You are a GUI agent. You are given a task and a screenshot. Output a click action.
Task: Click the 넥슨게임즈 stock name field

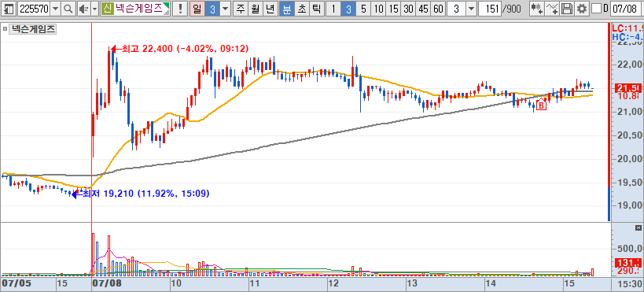[136, 8]
